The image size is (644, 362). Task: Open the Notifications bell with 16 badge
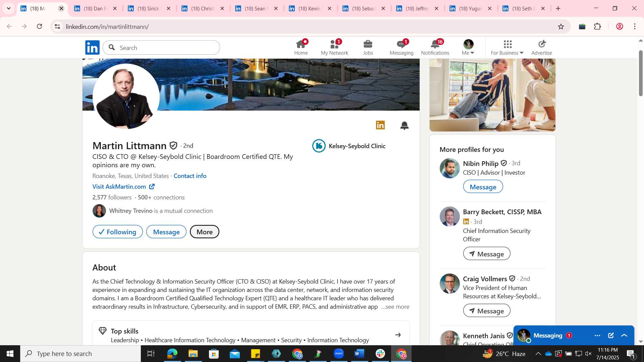point(435,47)
